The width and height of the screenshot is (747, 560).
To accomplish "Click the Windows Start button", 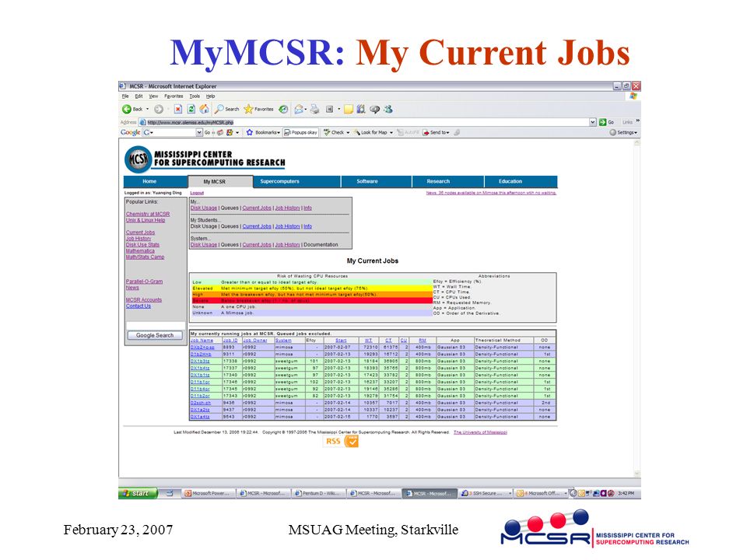I will pyautogui.click(x=138, y=493).
